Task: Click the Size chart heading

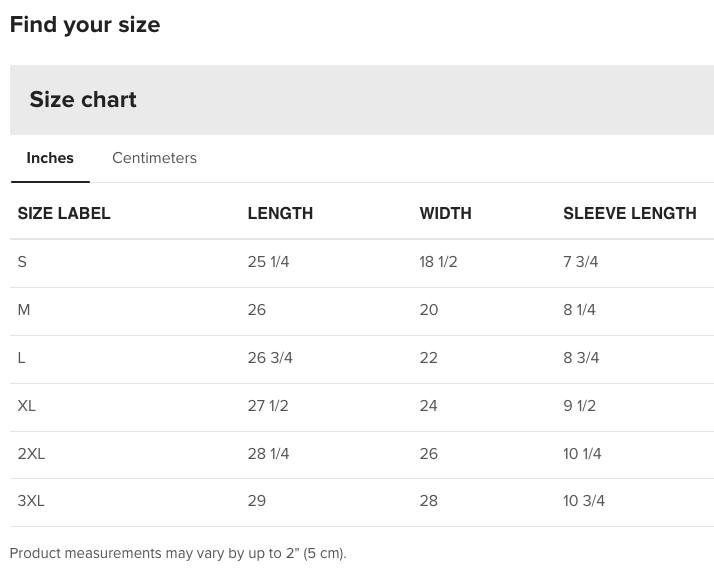Action: pyautogui.click(x=83, y=100)
